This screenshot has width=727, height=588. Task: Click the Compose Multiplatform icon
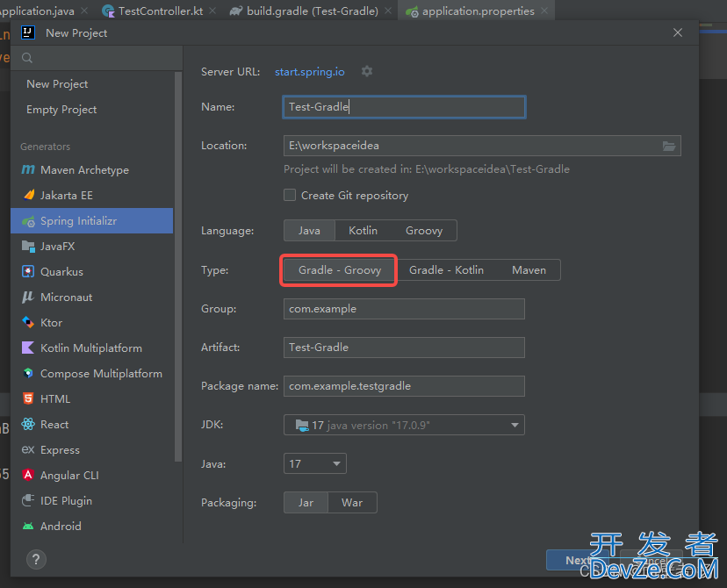pos(28,373)
